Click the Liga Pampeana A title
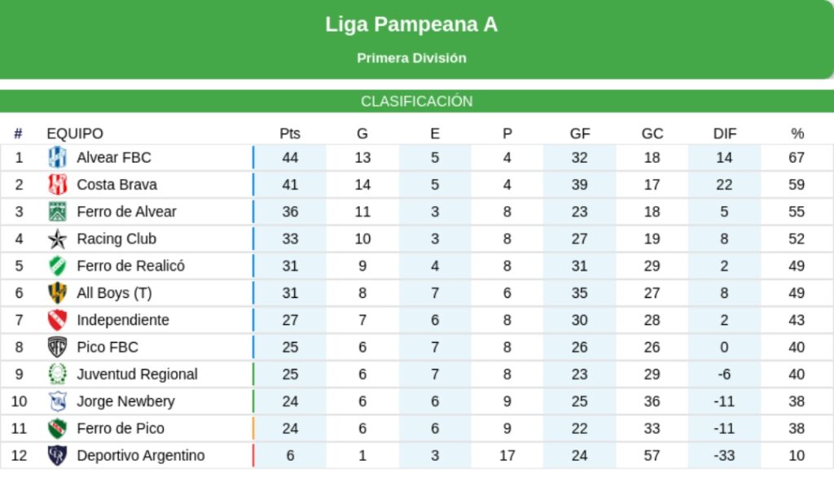This screenshot has height=504, width=834. 411,24
